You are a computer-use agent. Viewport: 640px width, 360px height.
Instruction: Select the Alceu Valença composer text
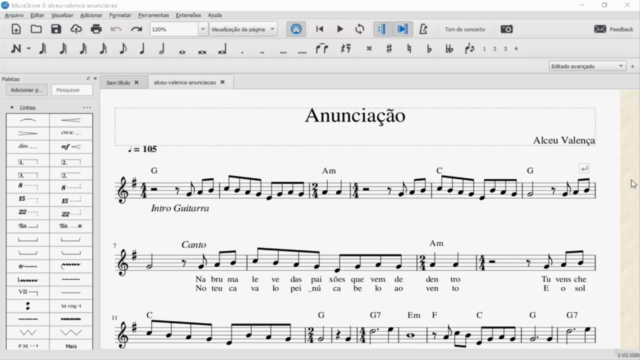pos(564,140)
